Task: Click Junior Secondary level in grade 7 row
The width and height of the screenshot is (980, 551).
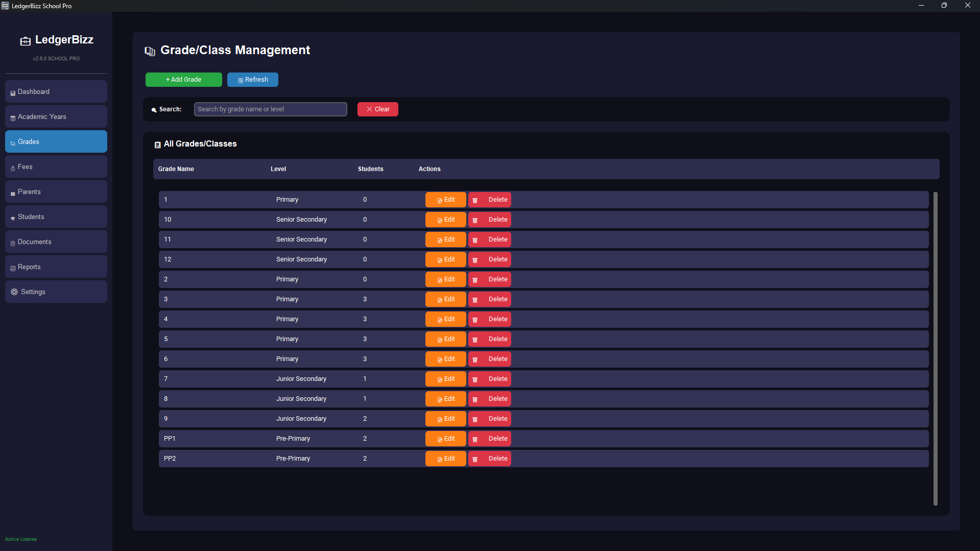Action: click(301, 379)
